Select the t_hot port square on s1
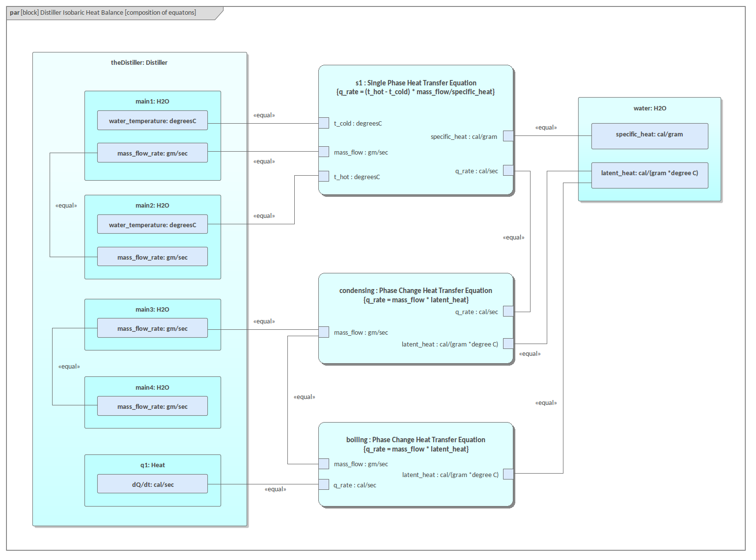This screenshot has width=756, height=560. point(324,176)
